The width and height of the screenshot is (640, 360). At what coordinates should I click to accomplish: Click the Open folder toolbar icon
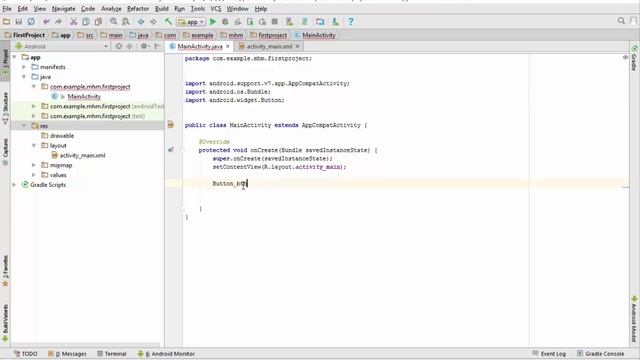pyautogui.click(x=7, y=22)
